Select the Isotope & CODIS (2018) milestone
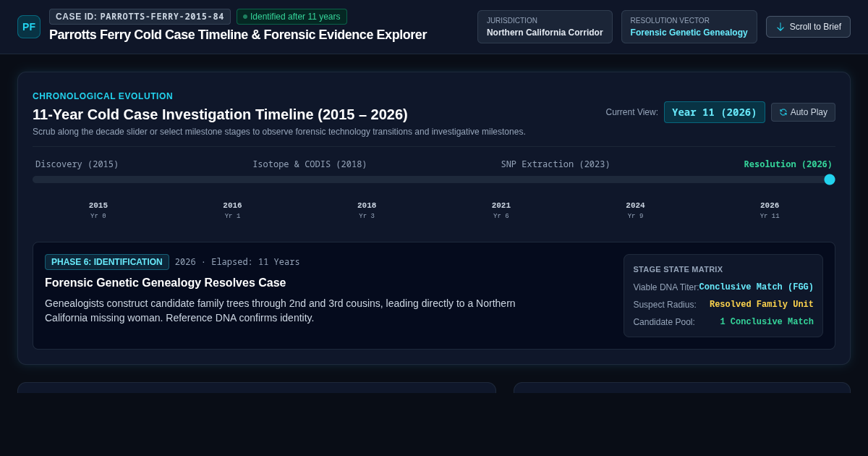This screenshot has height=456, width=868. pyautogui.click(x=310, y=164)
